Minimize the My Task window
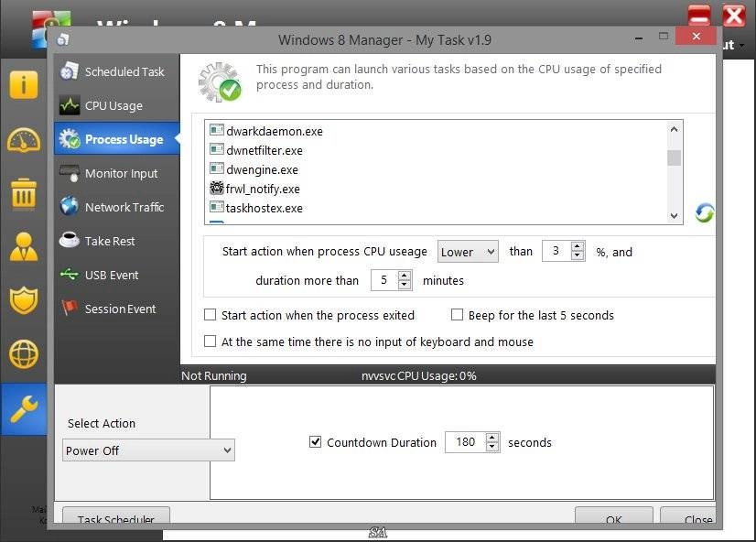Viewport: 756px width, 542px height. click(639, 38)
